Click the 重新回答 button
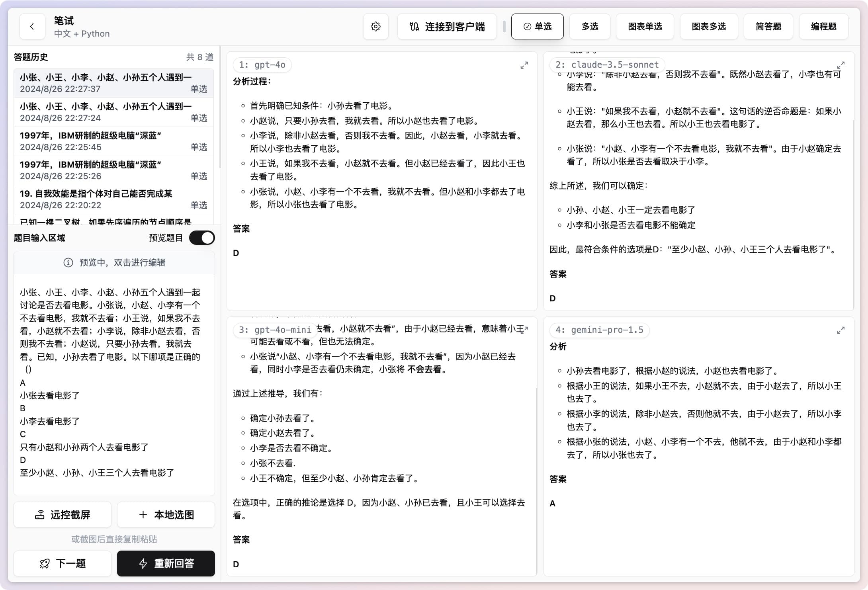 coord(166,564)
